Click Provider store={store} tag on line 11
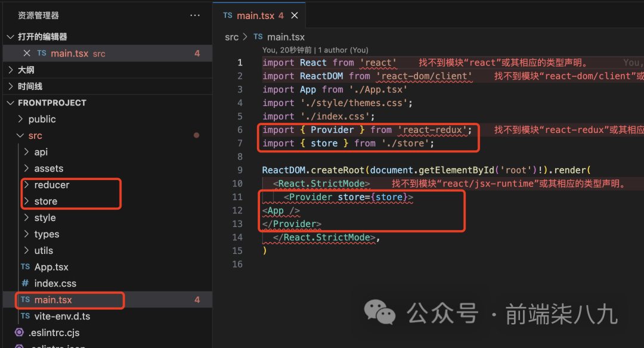This screenshot has height=348, width=644. coord(348,197)
